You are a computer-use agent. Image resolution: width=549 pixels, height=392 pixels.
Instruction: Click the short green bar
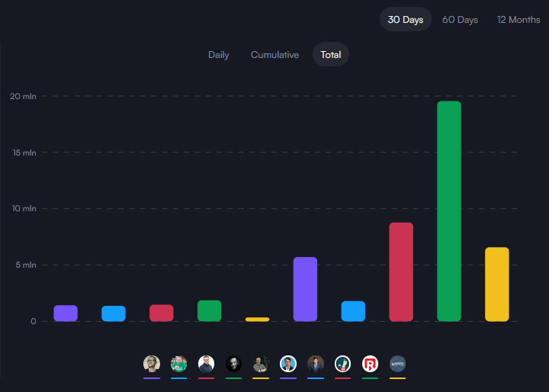(x=210, y=310)
